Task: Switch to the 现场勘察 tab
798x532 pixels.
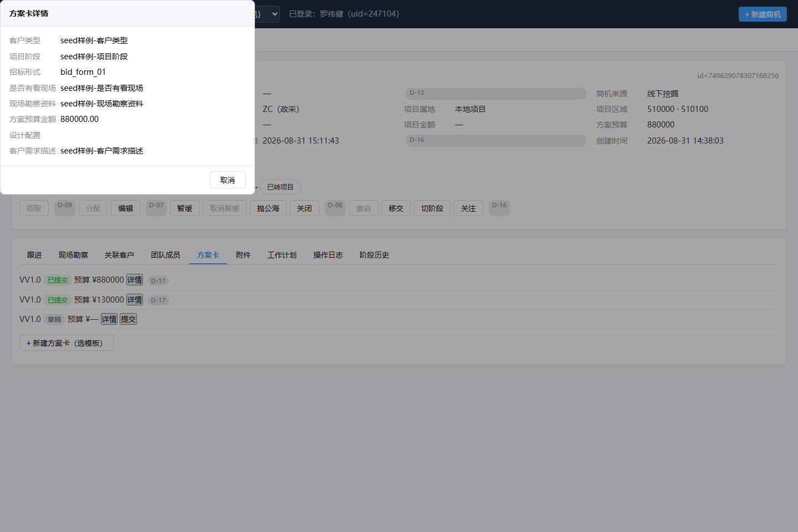Action: click(73, 255)
